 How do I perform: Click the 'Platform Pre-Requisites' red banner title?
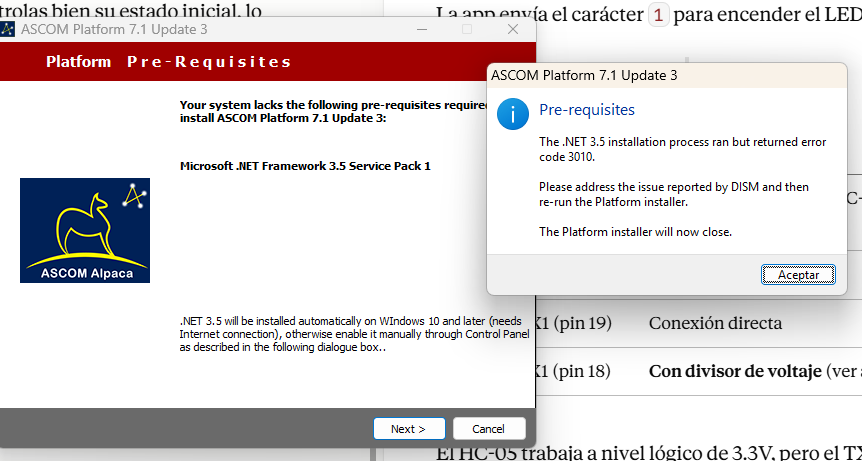click(x=168, y=62)
